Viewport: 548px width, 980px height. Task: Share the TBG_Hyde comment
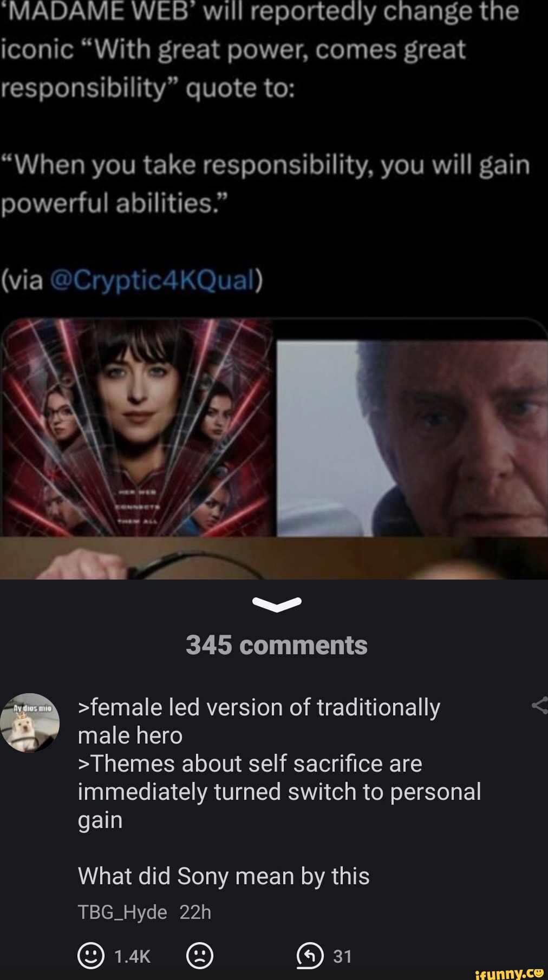pyautogui.click(x=540, y=706)
